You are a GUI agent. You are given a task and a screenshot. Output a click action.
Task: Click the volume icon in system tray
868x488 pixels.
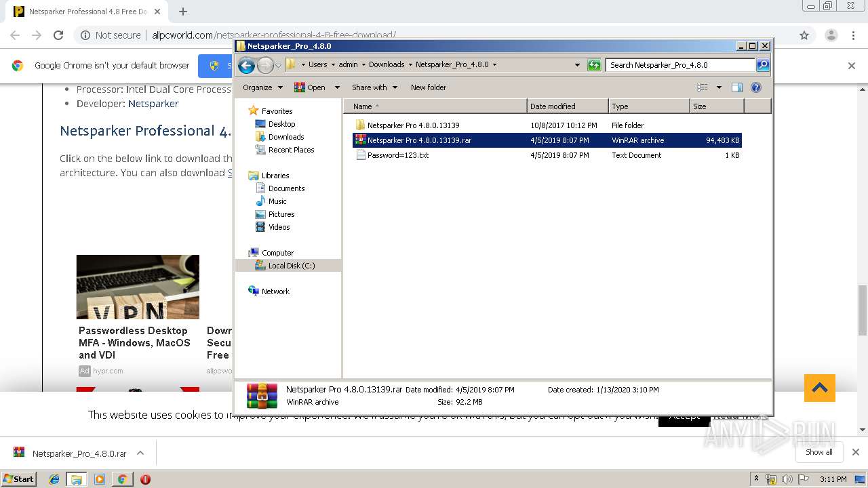click(787, 479)
